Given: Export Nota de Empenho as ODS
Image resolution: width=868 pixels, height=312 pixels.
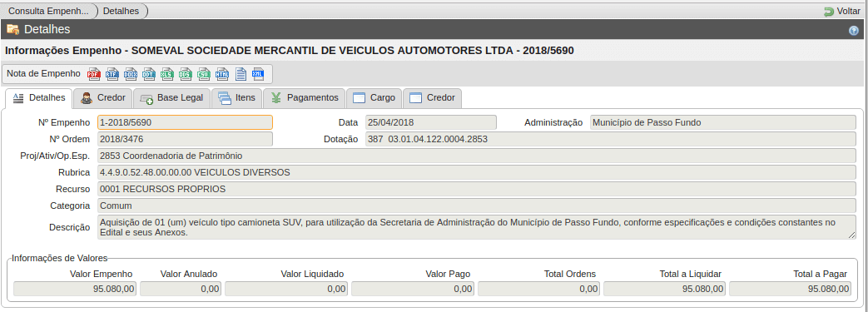Looking at the screenshot, I should pos(185,73).
